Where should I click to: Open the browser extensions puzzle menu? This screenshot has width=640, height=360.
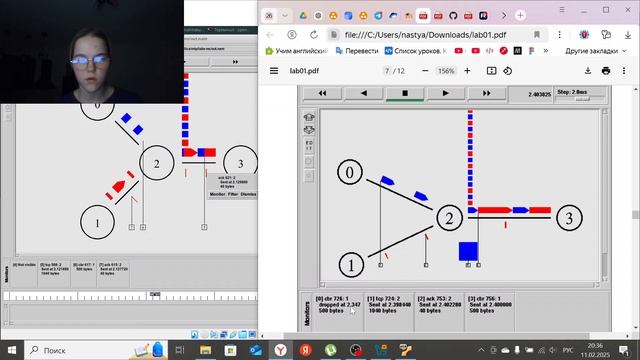point(606,35)
